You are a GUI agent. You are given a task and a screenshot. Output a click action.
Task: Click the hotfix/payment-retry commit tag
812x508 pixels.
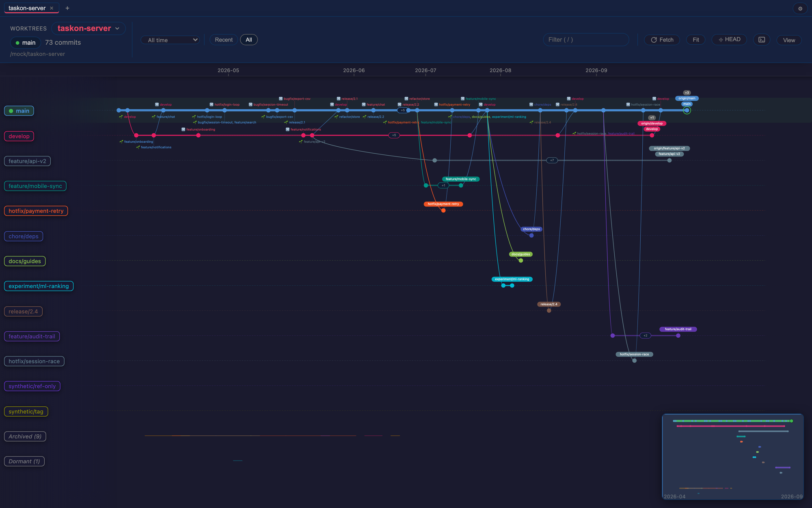[443, 204]
